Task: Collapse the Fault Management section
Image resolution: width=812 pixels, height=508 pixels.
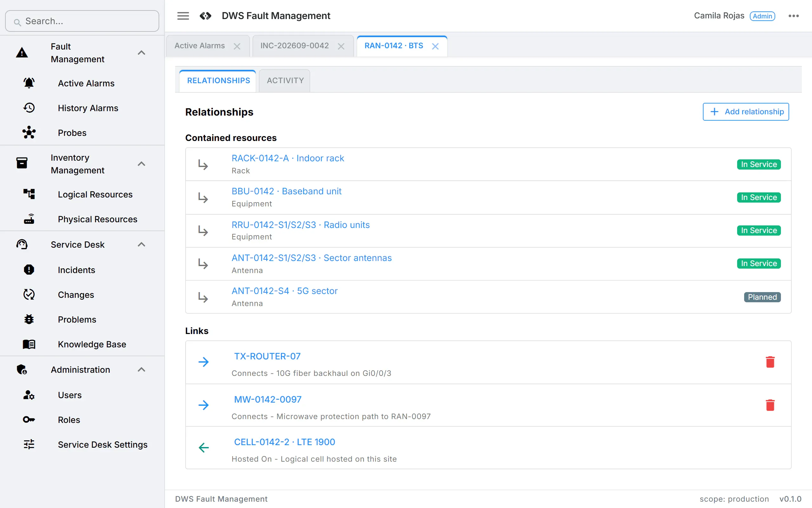Action: [141, 53]
